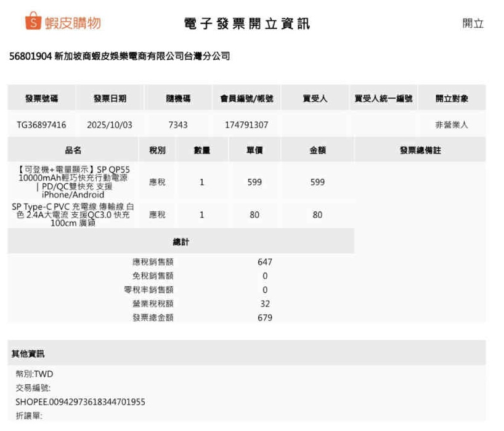The image size is (504, 431).
Task: Click the 其他資訊 section header
Action: 28,354
